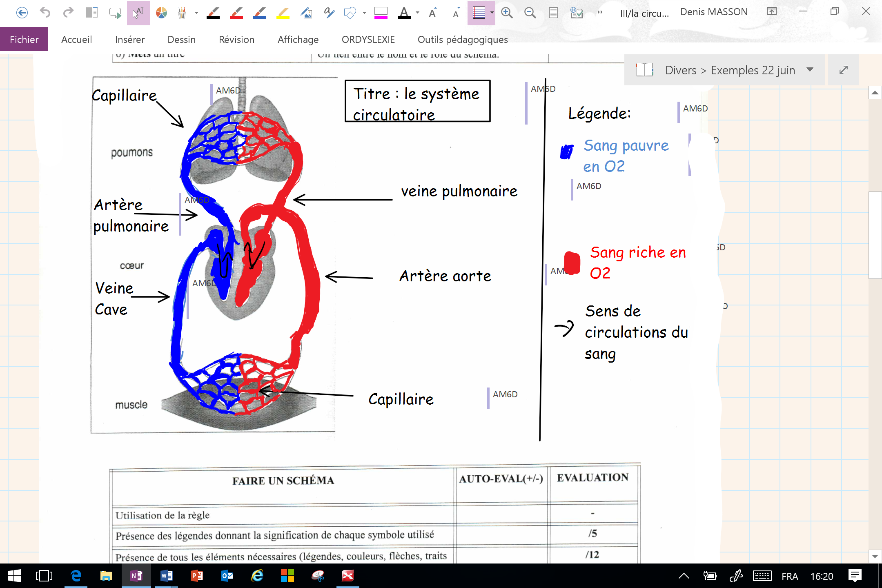Click the back arrow button
Screen dimensions: 882x588
coord(22,13)
